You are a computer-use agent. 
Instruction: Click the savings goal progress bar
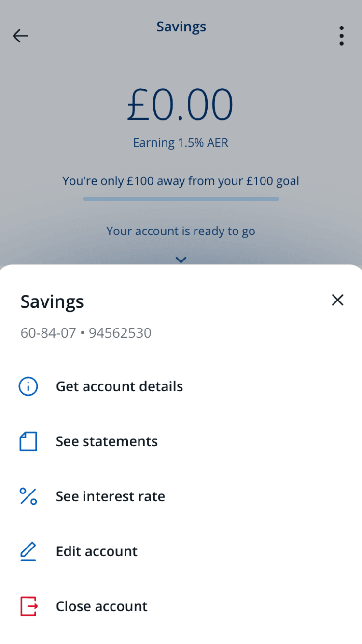[181, 199]
